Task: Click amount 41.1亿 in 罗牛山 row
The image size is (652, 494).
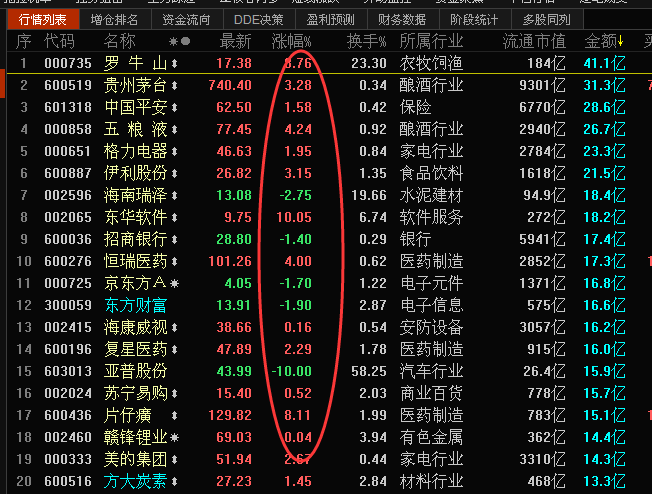Action: tap(604, 63)
